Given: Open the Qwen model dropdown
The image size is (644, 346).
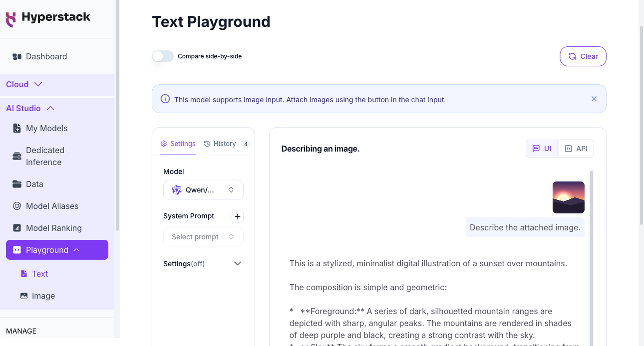Looking at the screenshot, I should pyautogui.click(x=203, y=190).
